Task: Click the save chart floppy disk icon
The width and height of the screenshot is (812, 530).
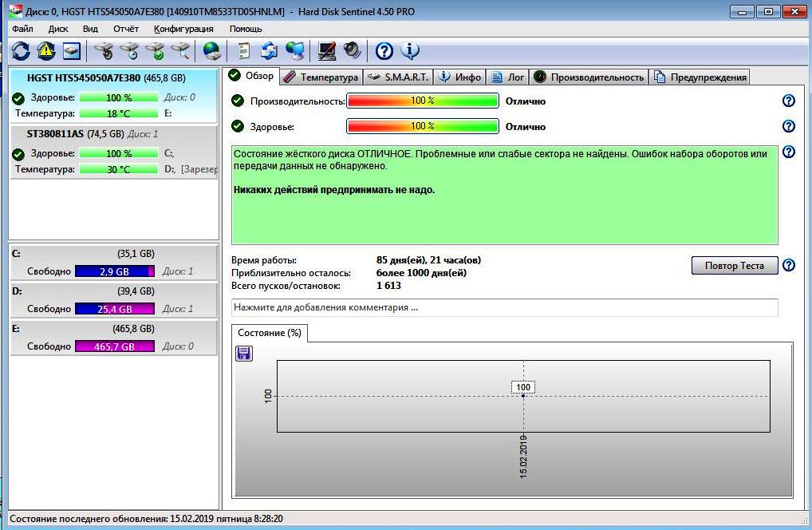Action: 244,354
